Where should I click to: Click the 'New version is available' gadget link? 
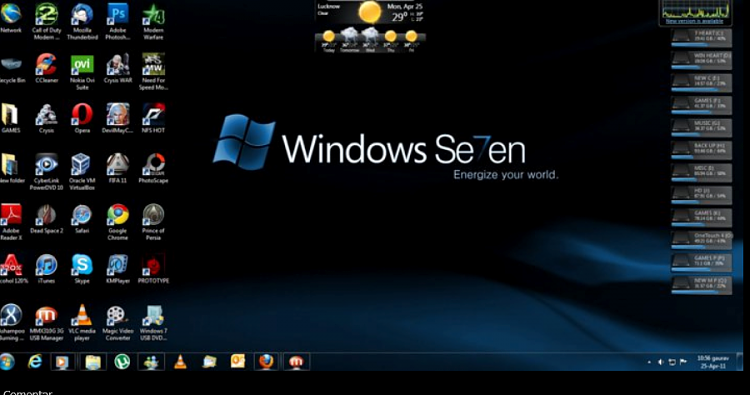point(695,22)
